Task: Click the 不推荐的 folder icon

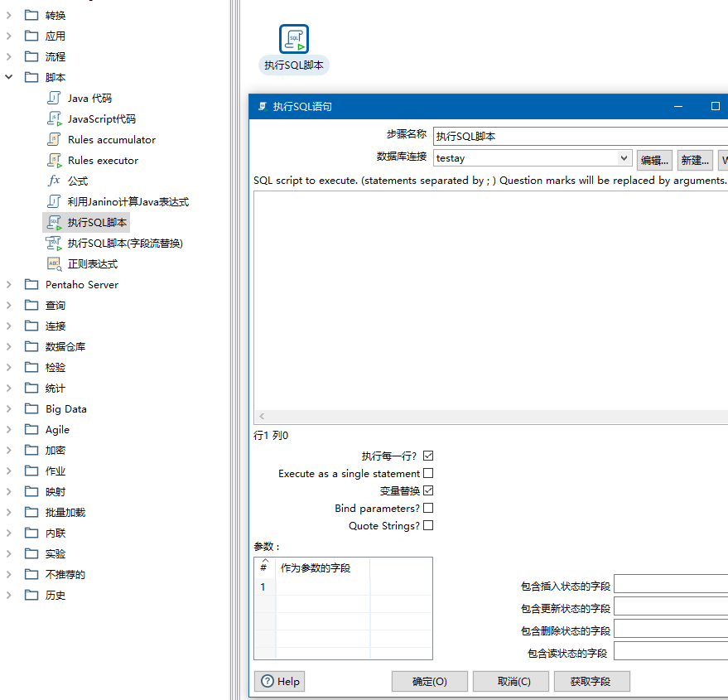Action: point(31,574)
